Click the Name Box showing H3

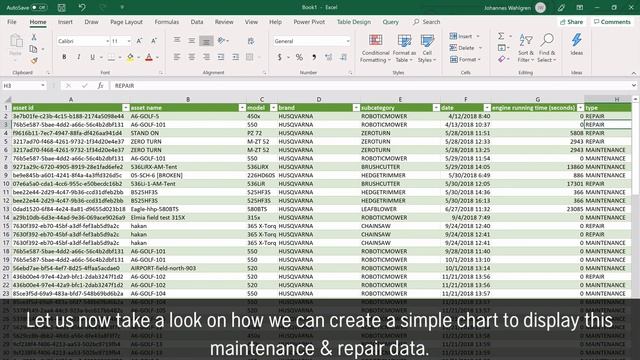[24, 86]
